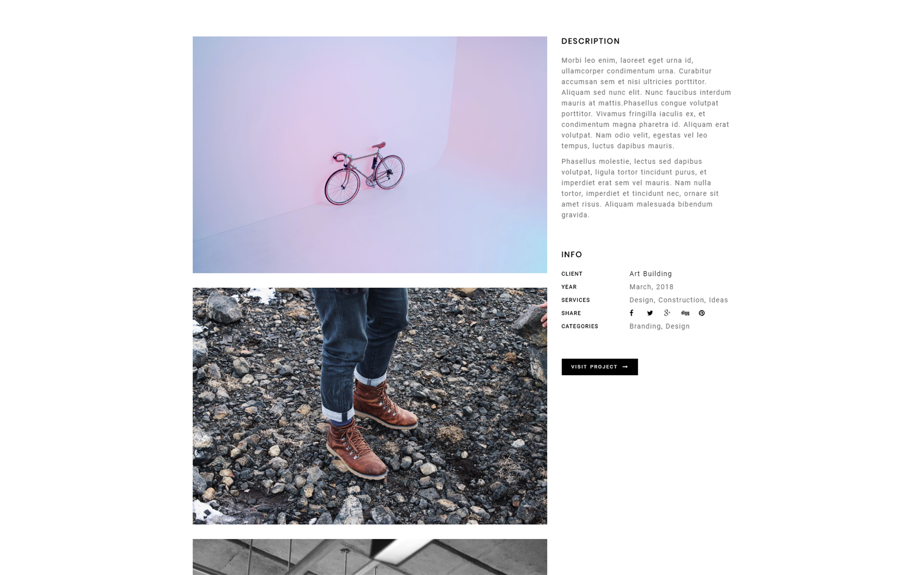This screenshot has height=575, width=924.
Task: Pin project using Pinterest icon
Action: [x=701, y=313]
